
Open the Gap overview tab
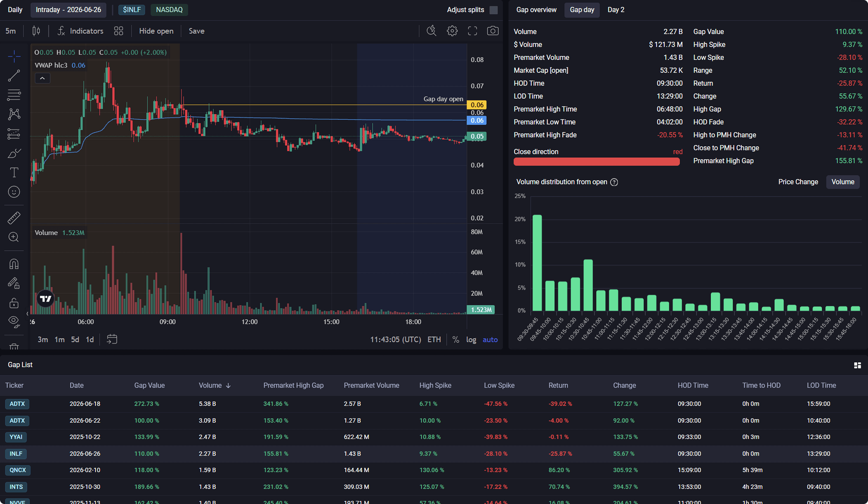point(536,10)
